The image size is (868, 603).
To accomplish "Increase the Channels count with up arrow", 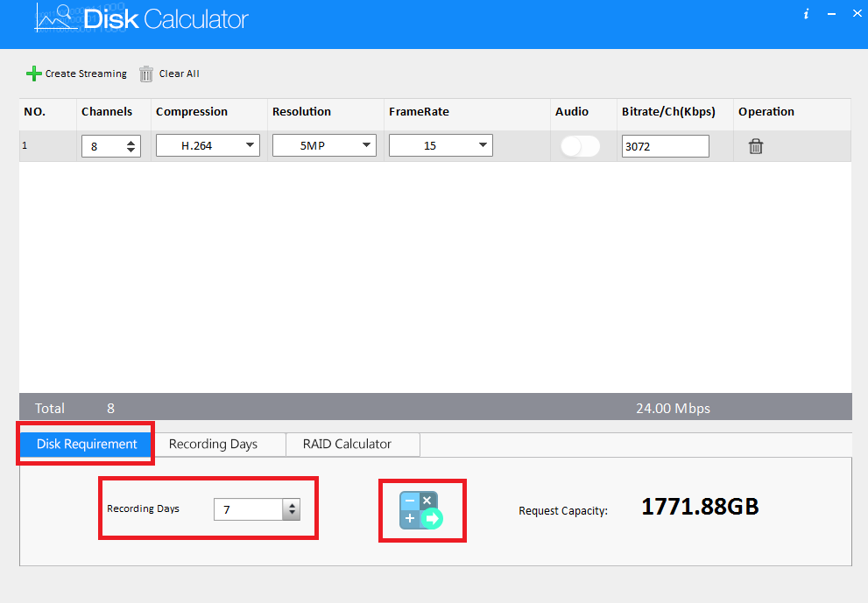I will point(131,143).
